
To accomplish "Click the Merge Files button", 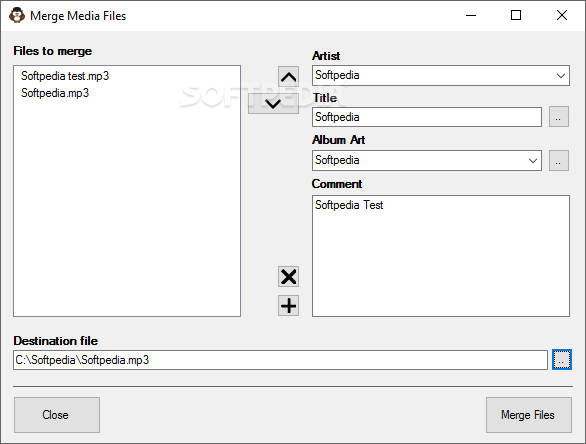I will 528,415.
